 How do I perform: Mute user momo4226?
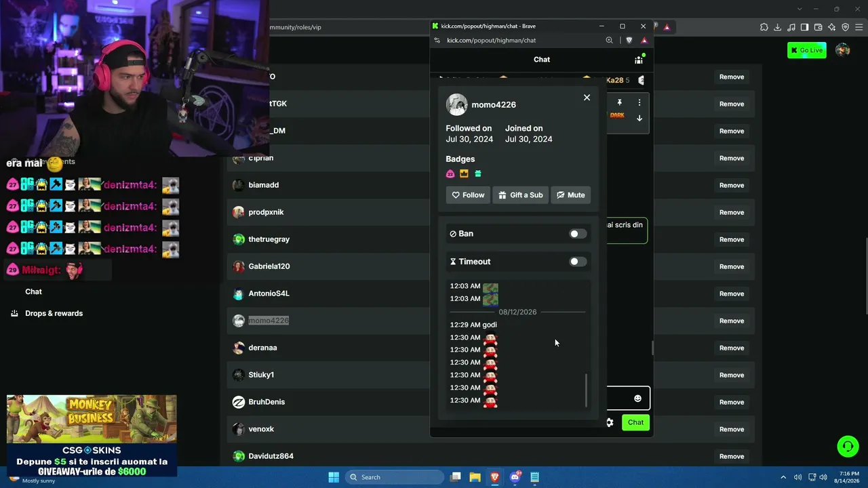(x=570, y=195)
